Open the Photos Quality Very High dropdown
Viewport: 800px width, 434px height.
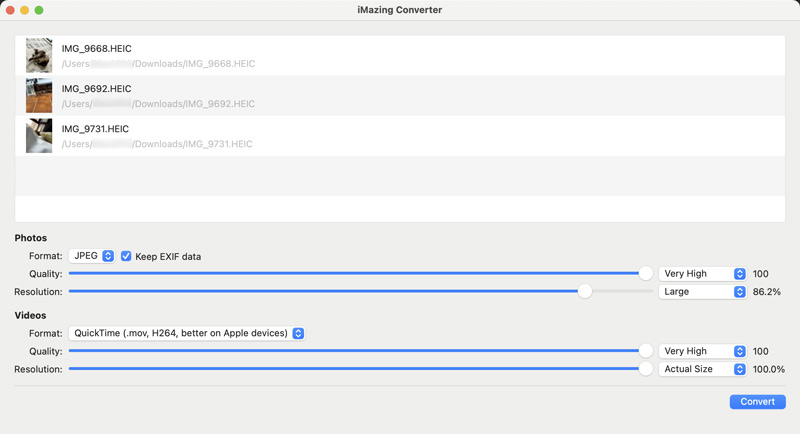pyautogui.click(x=702, y=274)
